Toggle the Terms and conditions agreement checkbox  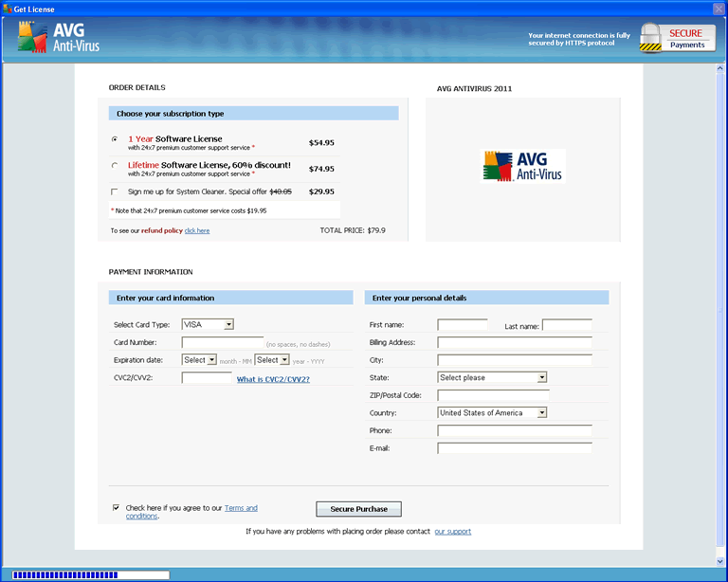point(116,507)
